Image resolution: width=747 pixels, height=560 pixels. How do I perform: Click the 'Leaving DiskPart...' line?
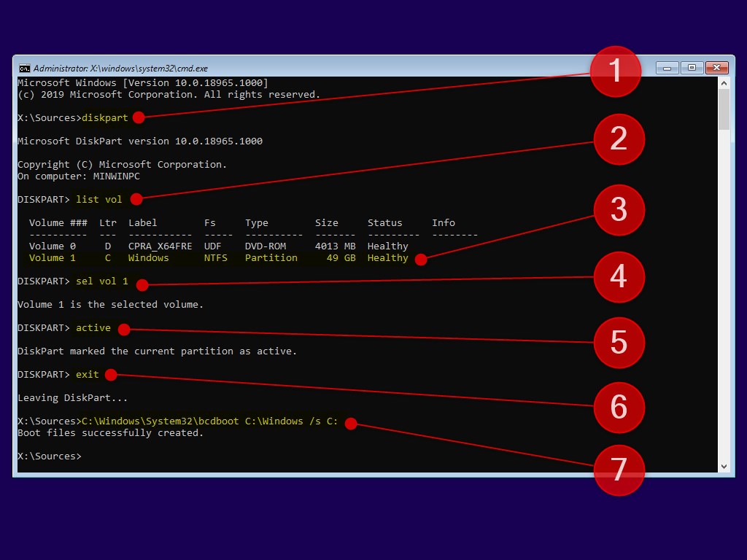click(73, 397)
